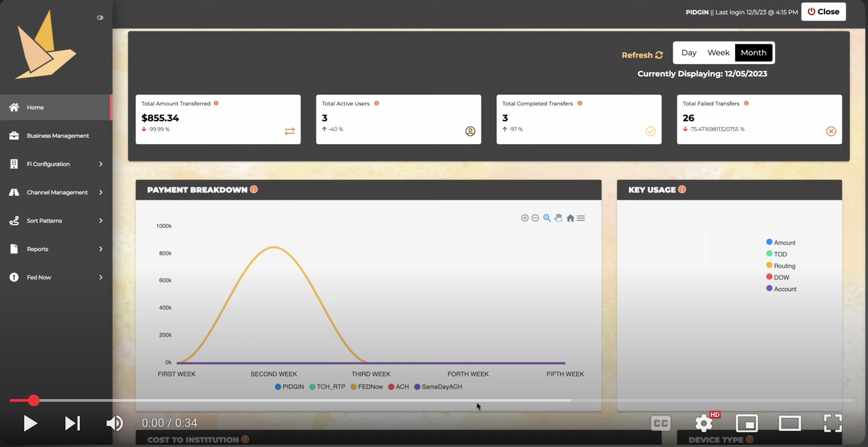Zoom in on the chart with plus icon
This screenshot has width=868, height=447.
point(525,218)
